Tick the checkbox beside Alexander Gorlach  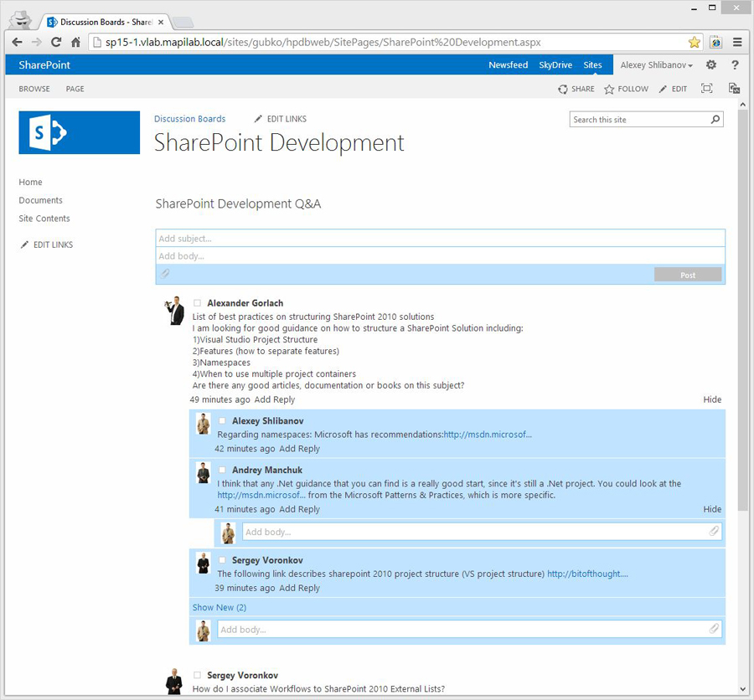197,303
